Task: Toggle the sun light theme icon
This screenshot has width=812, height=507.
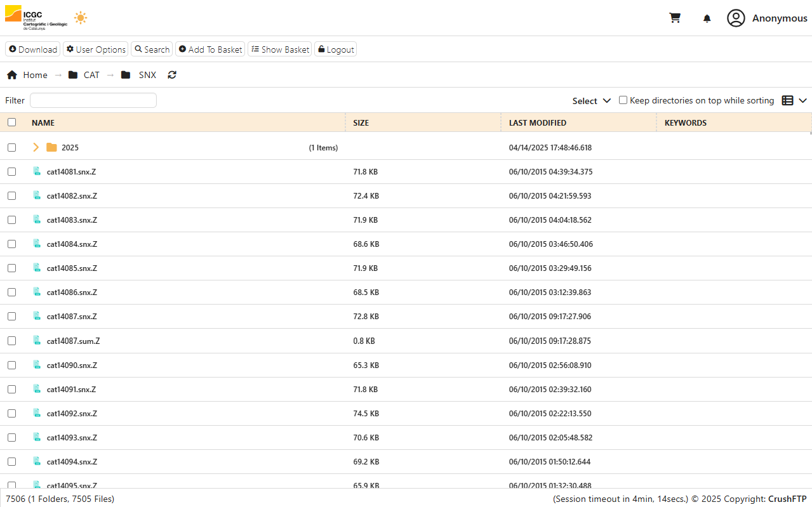Action: [x=80, y=18]
